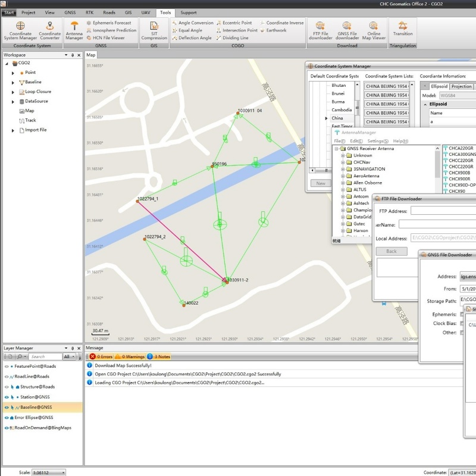Image resolution: width=476 pixels, height=476 pixels.
Task: Select the Coordinate Converter tool
Action: [x=49, y=30]
